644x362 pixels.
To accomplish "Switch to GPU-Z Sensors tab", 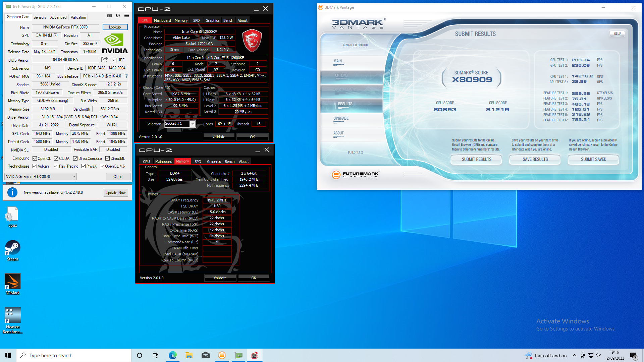I will (x=40, y=17).
